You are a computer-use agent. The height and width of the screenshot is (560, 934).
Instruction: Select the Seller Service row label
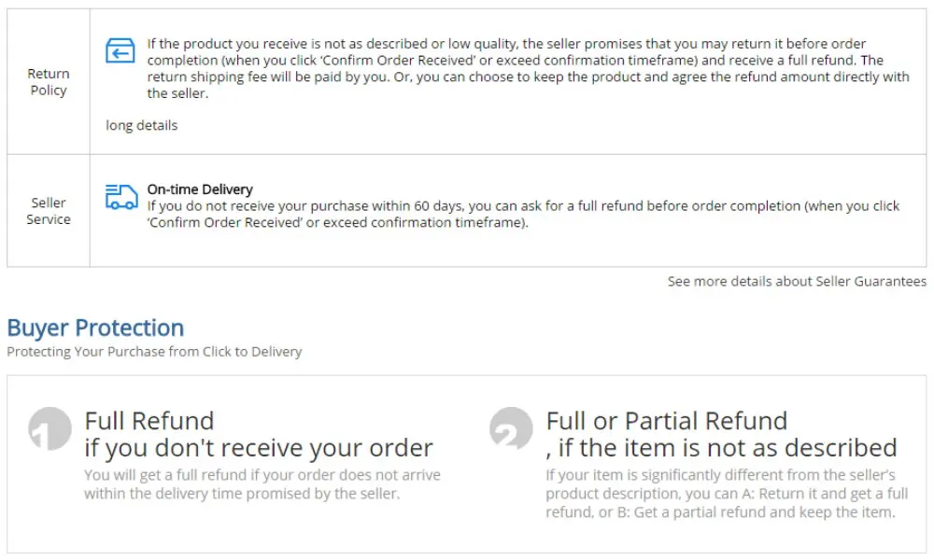point(49,211)
